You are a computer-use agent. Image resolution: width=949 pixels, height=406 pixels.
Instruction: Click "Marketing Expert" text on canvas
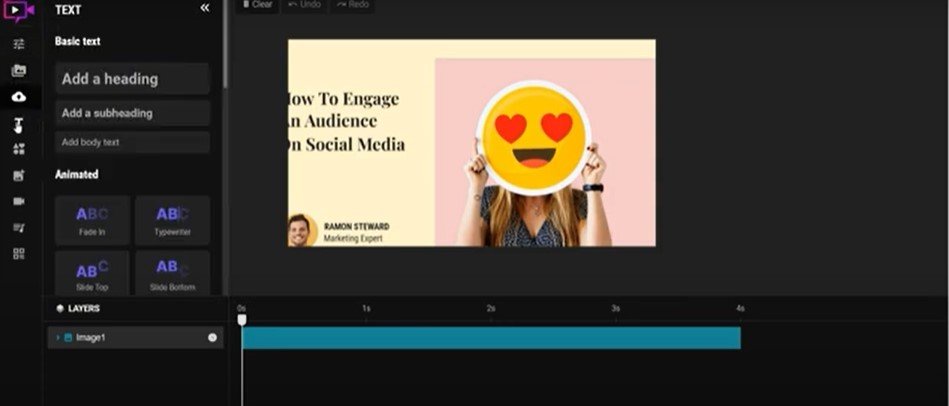tap(353, 239)
